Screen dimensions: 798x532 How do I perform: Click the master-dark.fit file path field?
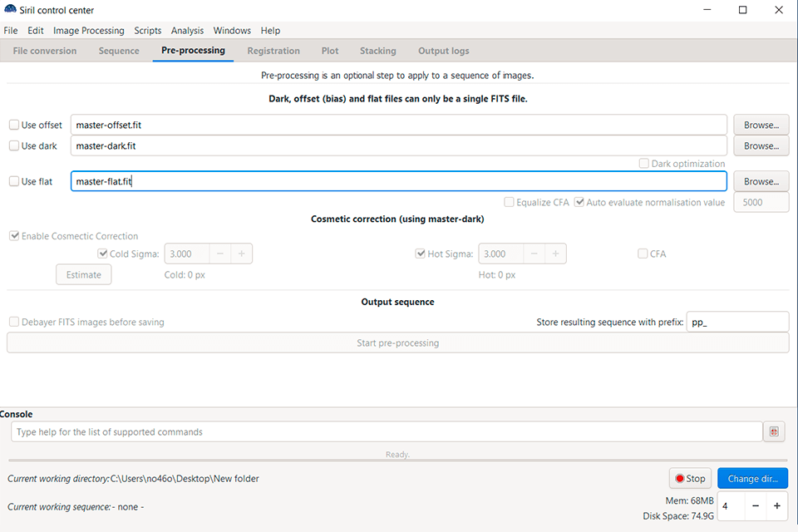coord(399,145)
